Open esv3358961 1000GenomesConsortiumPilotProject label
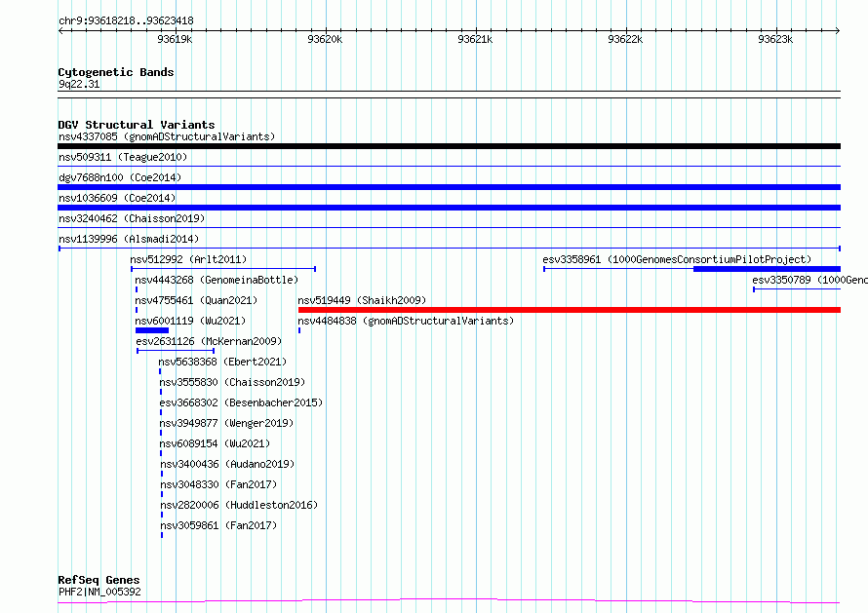The image size is (868, 613). point(677,259)
